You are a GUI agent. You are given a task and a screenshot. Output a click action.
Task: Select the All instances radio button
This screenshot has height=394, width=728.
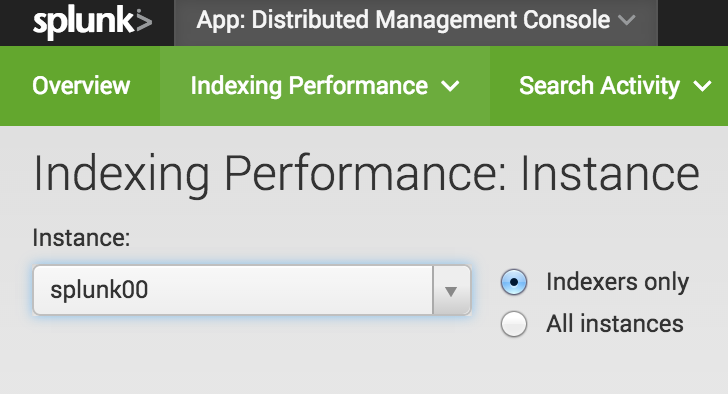(x=514, y=323)
